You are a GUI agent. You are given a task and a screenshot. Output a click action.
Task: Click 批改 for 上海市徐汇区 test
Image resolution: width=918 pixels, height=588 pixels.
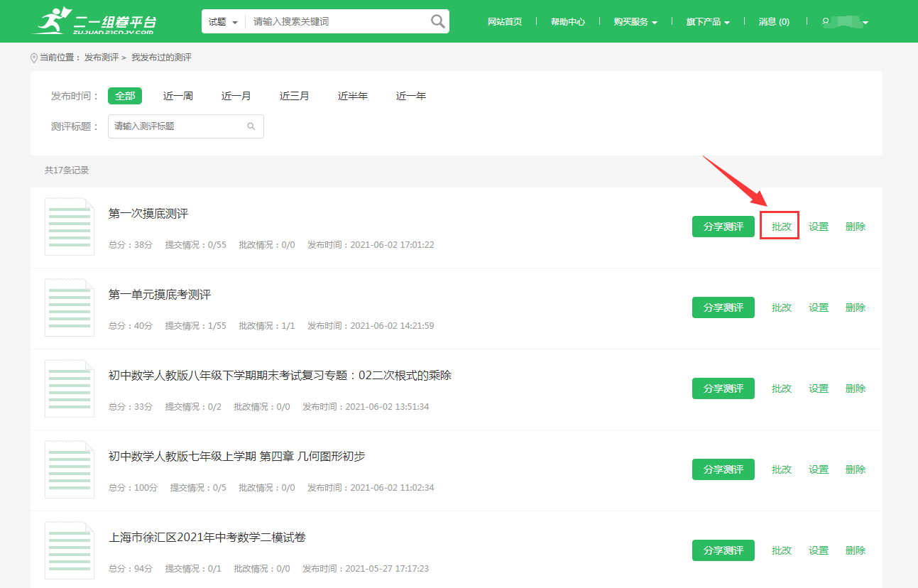782,550
